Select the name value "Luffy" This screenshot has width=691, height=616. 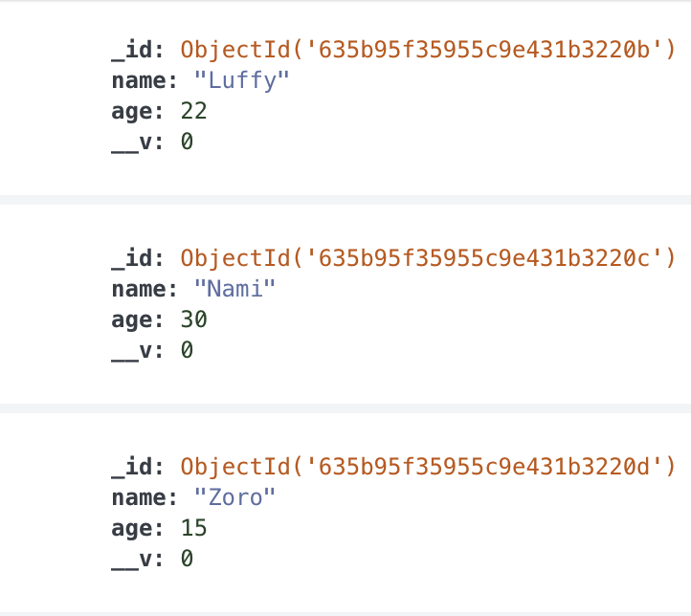(x=241, y=80)
